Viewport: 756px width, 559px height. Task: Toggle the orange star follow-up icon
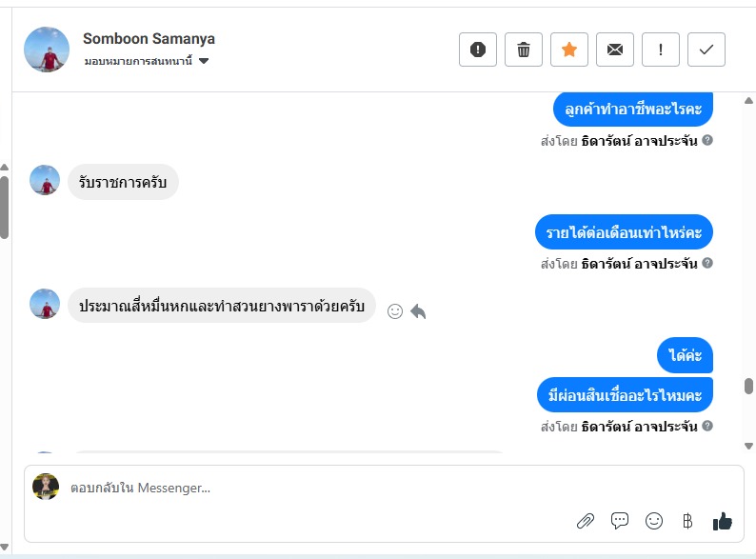click(569, 50)
